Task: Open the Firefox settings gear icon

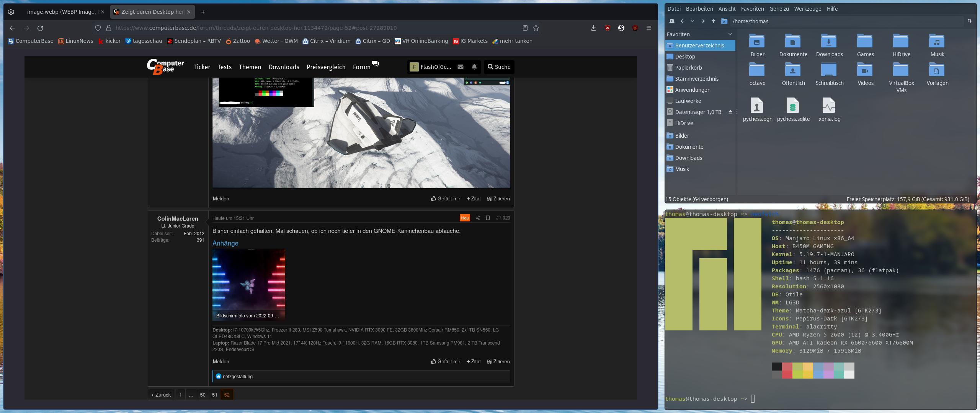Action: [11, 12]
